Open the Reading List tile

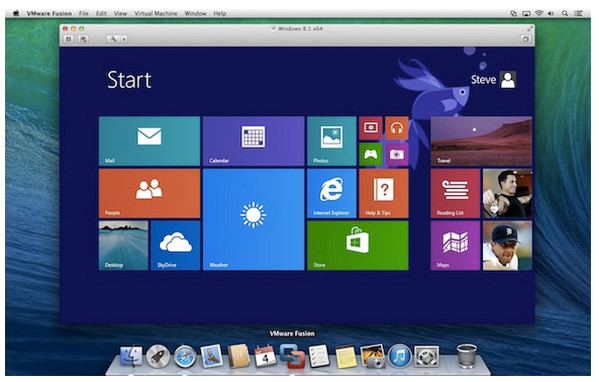point(455,194)
